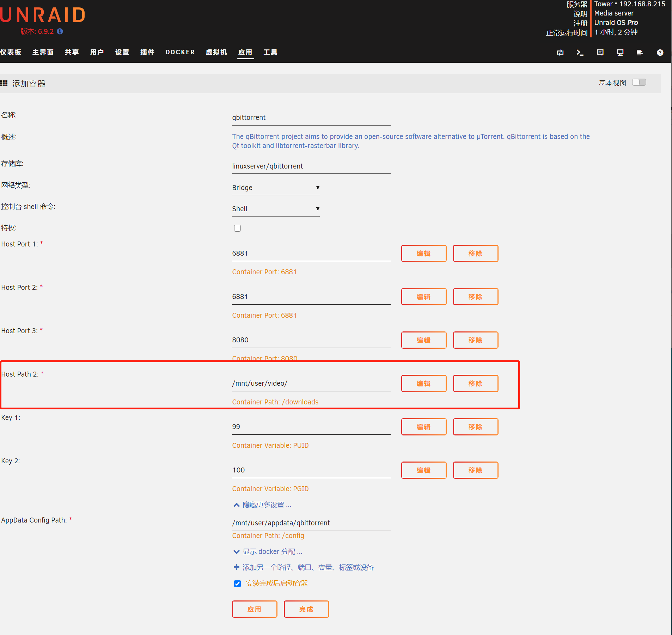Click the 版本: 6.9.2 text

pos(37,31)
